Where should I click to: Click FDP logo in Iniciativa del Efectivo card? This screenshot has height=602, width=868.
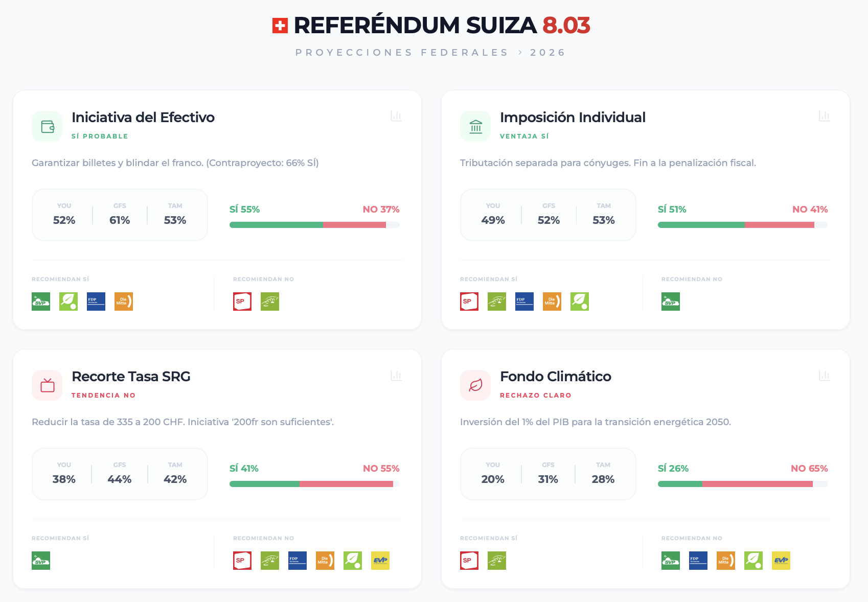coord(96,302)
